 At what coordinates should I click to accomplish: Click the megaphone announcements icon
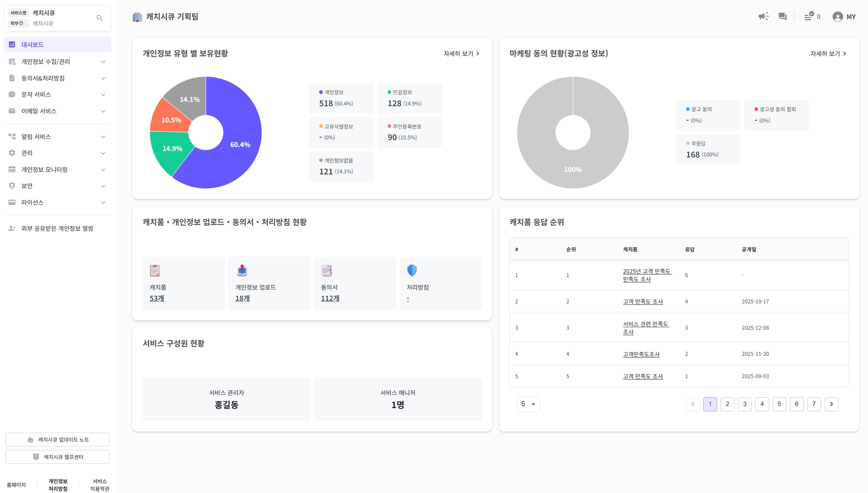pos(763,17)
